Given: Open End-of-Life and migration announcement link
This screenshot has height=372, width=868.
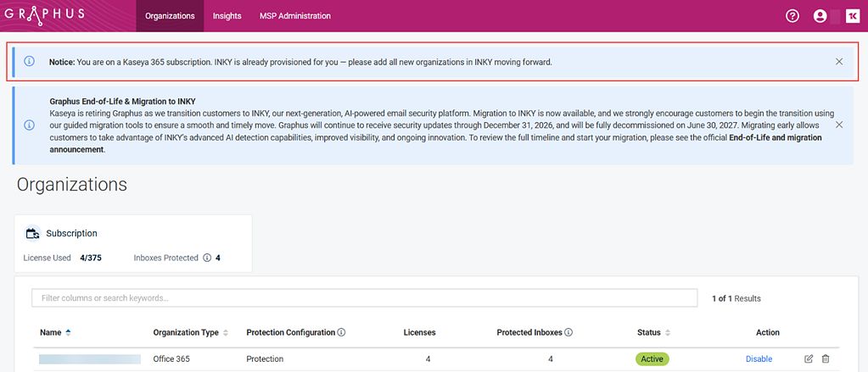Looking at the screenshot, I should coord(775,137).
